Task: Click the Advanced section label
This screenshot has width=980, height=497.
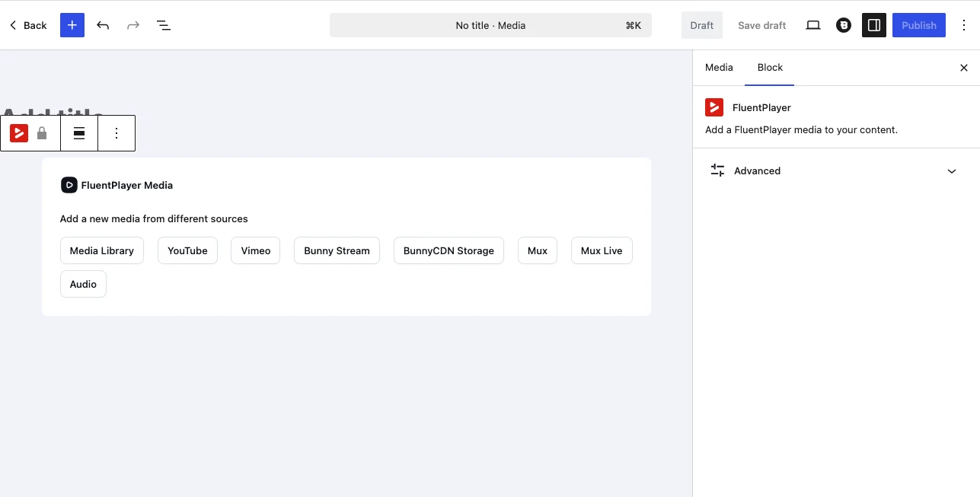Action: pos(757,171)
